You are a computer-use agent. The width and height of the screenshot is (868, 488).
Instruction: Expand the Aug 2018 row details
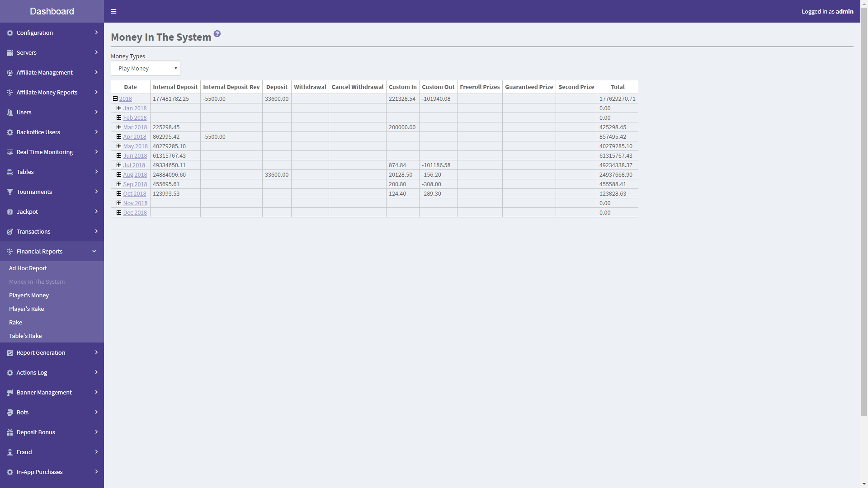tap(118, 174)
